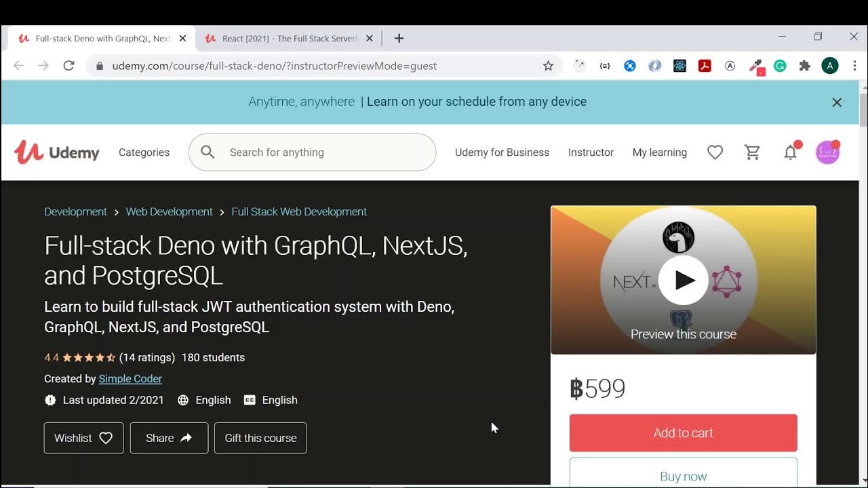Open the Simple Coder instructor link
The height and width of the screenshot is (488, 868).
click(130, 379)
